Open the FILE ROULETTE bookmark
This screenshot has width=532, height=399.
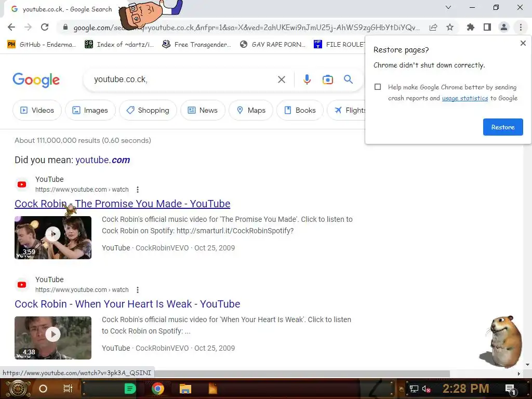coord(339,45)
